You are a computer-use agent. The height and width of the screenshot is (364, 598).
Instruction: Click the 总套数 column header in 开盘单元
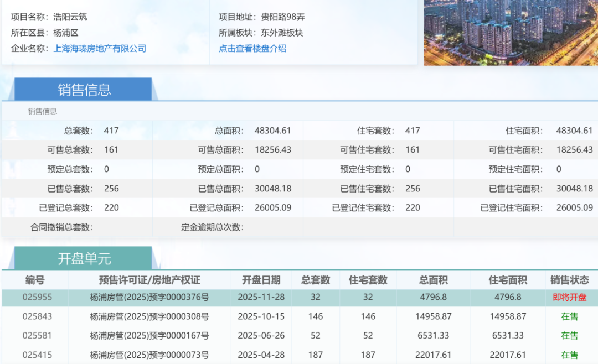[x=316, y=280]
